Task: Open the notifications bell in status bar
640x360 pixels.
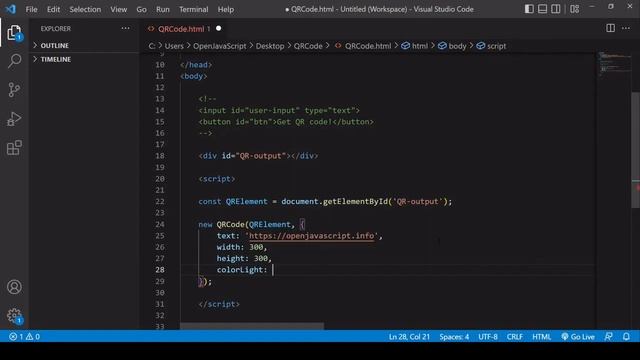Action: [626, 337]
